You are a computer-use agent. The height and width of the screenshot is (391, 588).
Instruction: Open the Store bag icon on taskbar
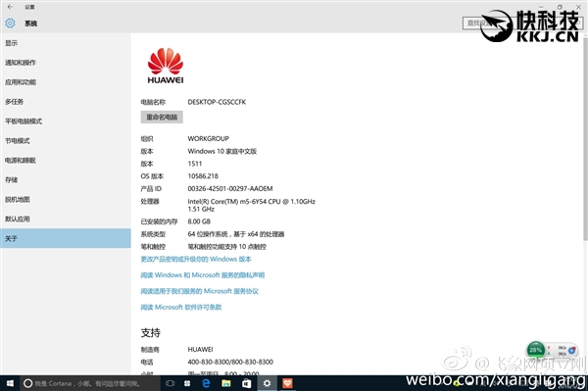click(246, 383)
